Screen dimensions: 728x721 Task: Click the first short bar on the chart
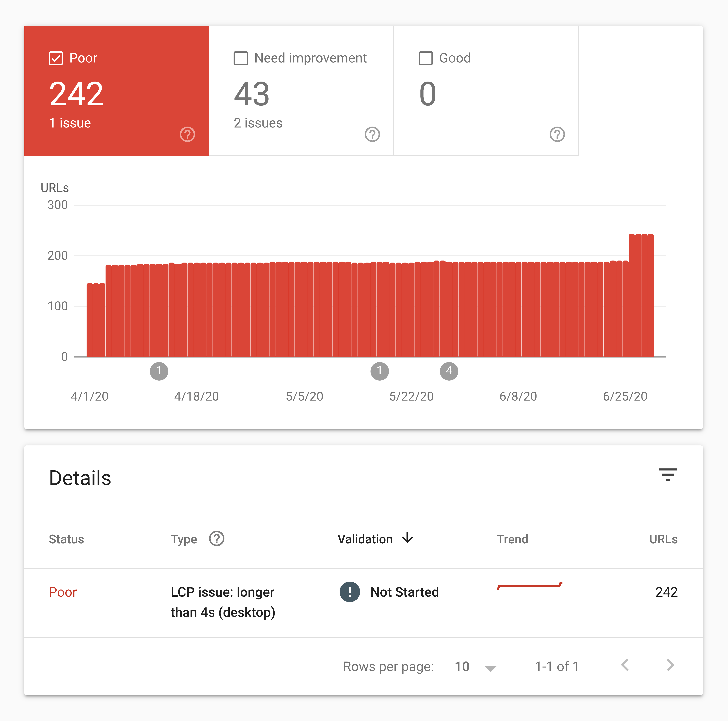click(90, 320)
